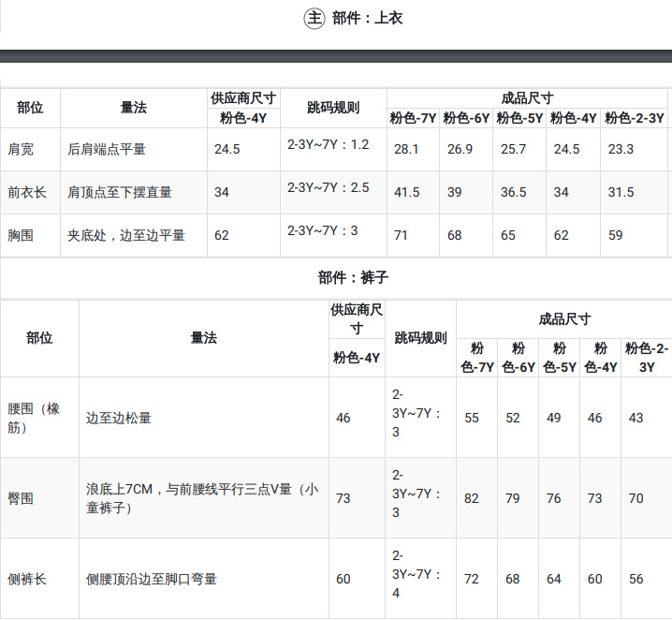
Task: Click the 成品尺寸 header in 上衣 table
Action: click(x=527, y=98)
